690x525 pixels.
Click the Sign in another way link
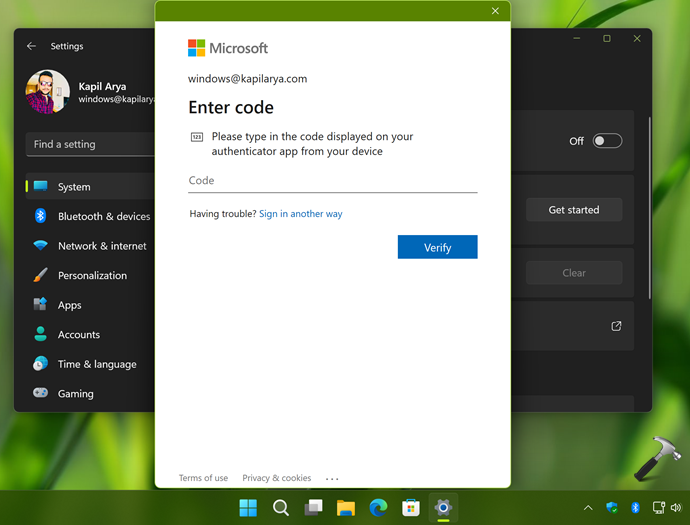tap(300, 214)
